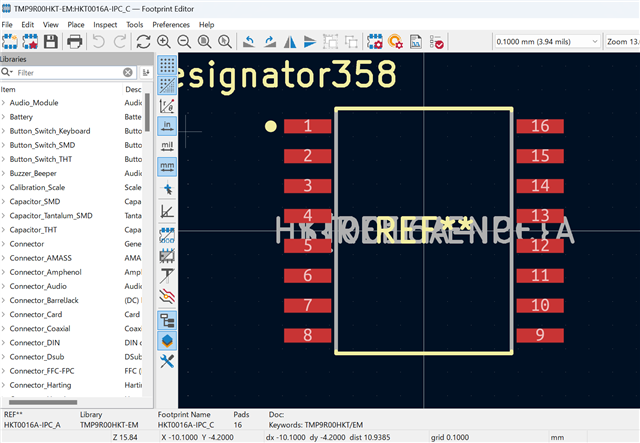Toggle the footprint library tree panel
Viewport: 640px width, 443px height.
click(x=167, y=321)
